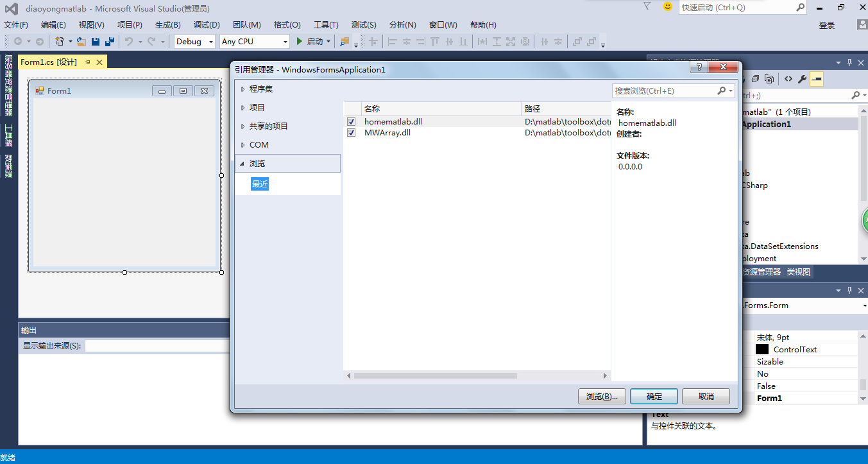Image resolution: width=868 pixels, height=464 pixels.
Task: Cancel the reference manager dialog
Action: [706, 397]
